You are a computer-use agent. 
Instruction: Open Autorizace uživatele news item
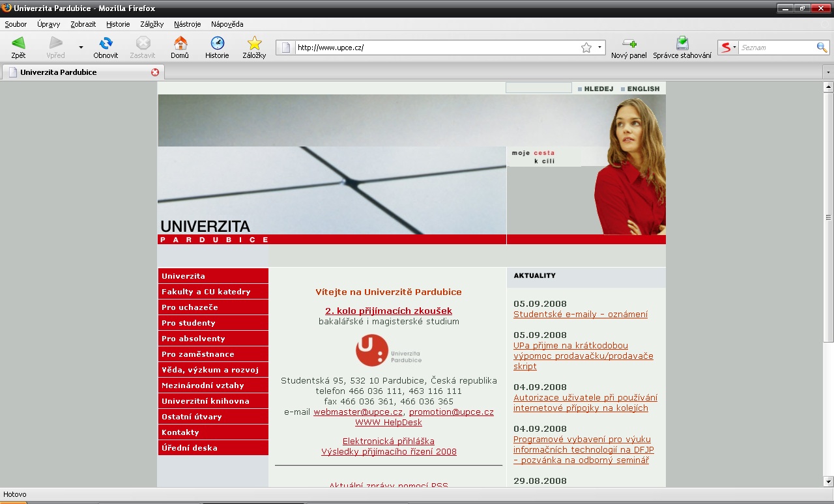click(x=585, y=403)
